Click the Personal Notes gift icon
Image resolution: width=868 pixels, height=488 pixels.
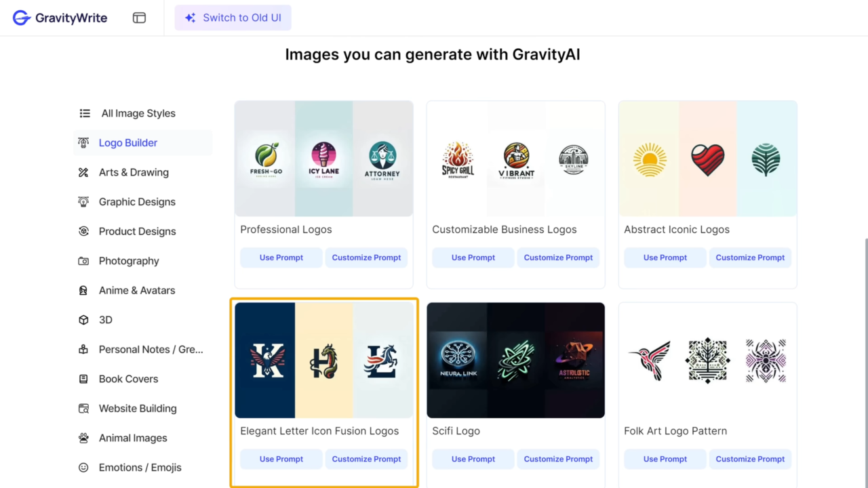point(83,350)
